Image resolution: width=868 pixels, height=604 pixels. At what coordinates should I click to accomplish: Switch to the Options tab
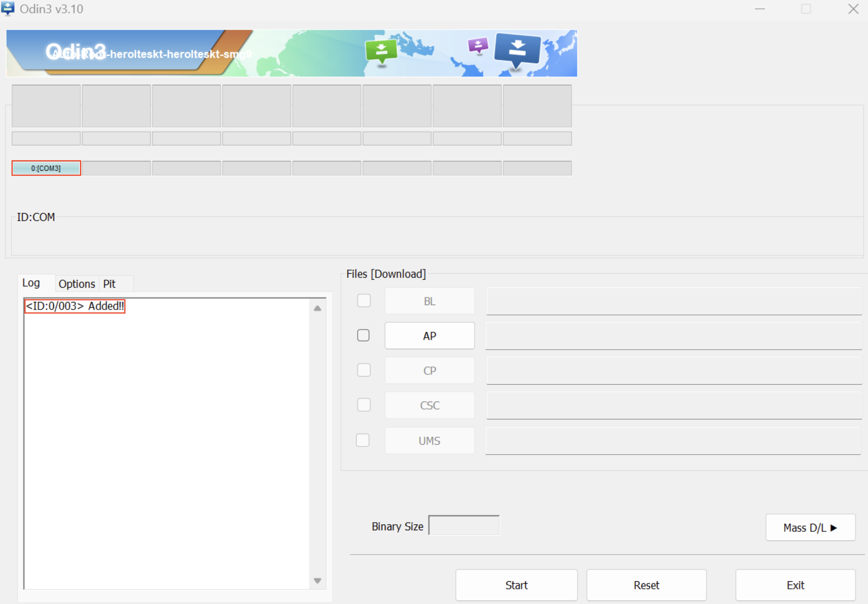coord(77,284)
